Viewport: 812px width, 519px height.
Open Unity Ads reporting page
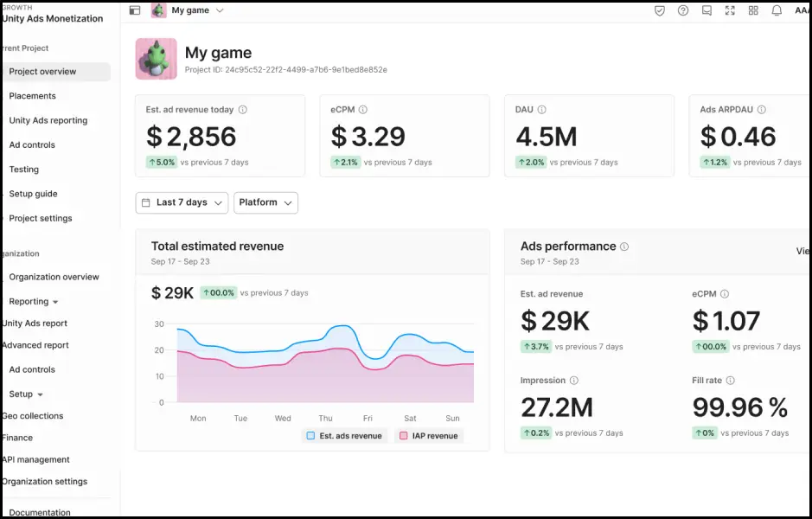click(48, 120)
